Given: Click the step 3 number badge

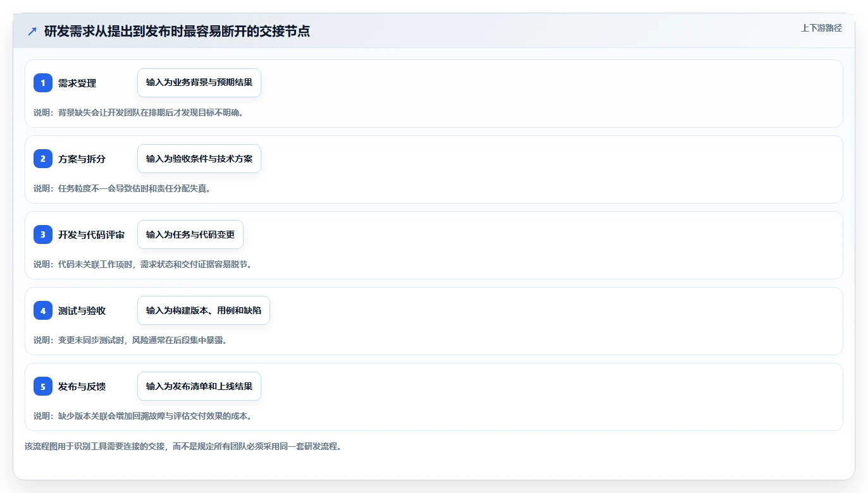Looking at the screenshot, I should click(x=43, y=234).
